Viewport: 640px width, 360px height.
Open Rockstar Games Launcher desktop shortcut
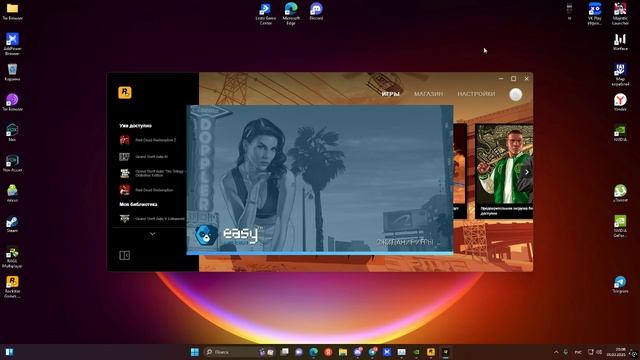pos(12,287)
